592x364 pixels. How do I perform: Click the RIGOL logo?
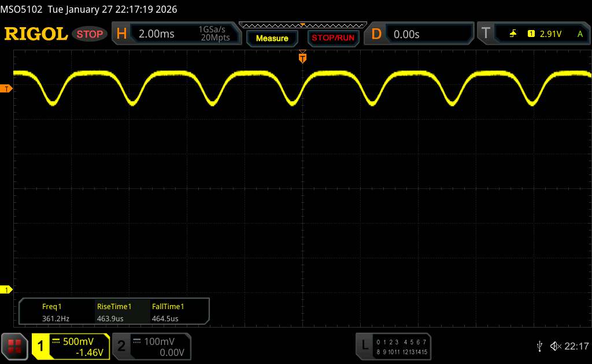pos(36,34)
